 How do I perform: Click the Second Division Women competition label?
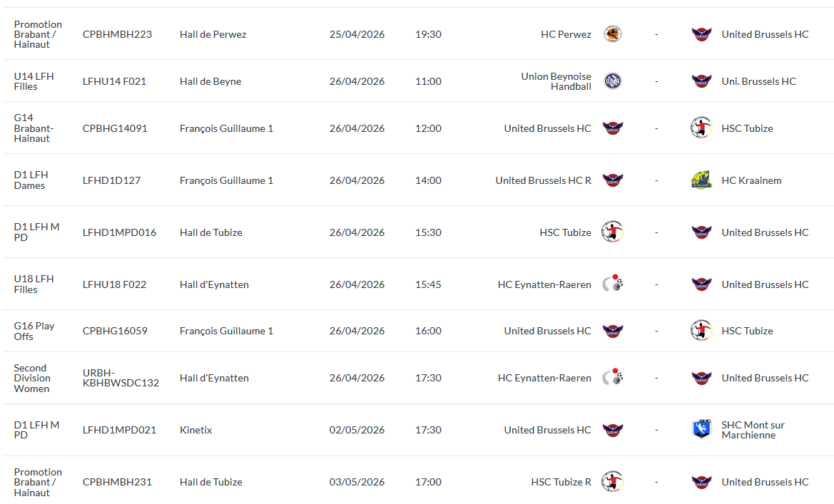point(32,378)
